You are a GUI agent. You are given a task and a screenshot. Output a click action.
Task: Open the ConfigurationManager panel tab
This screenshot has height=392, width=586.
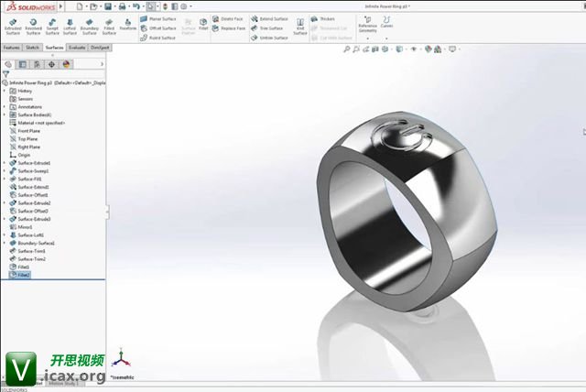point(37,65)
